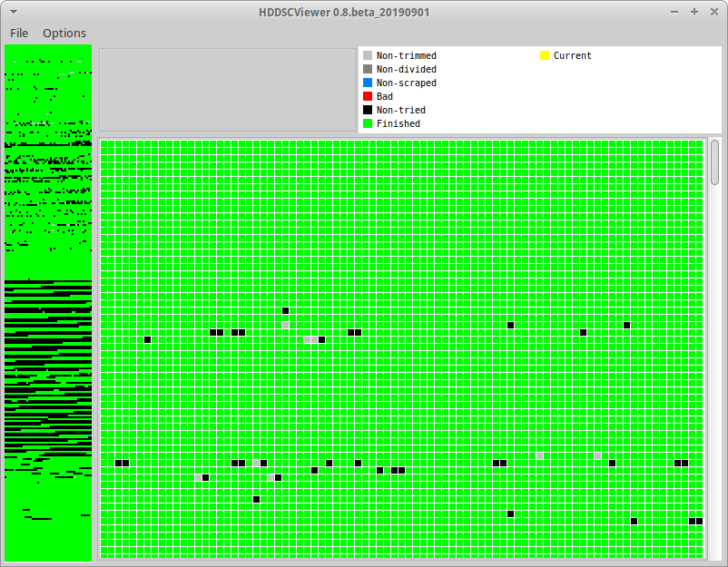The width and height of the screenshot is (728, 567).
Task: Click the Non-divided dark gray swatch
Action: tap(368, 69)
